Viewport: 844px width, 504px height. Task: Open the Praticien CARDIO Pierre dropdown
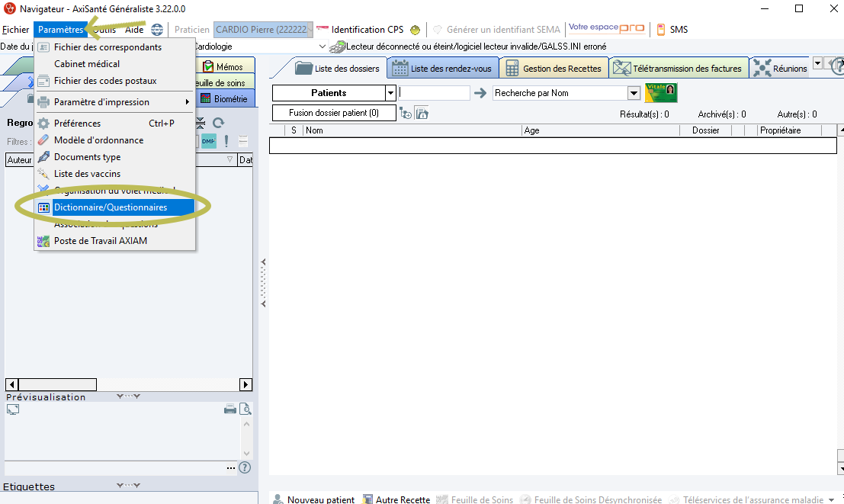coord(263,30)
